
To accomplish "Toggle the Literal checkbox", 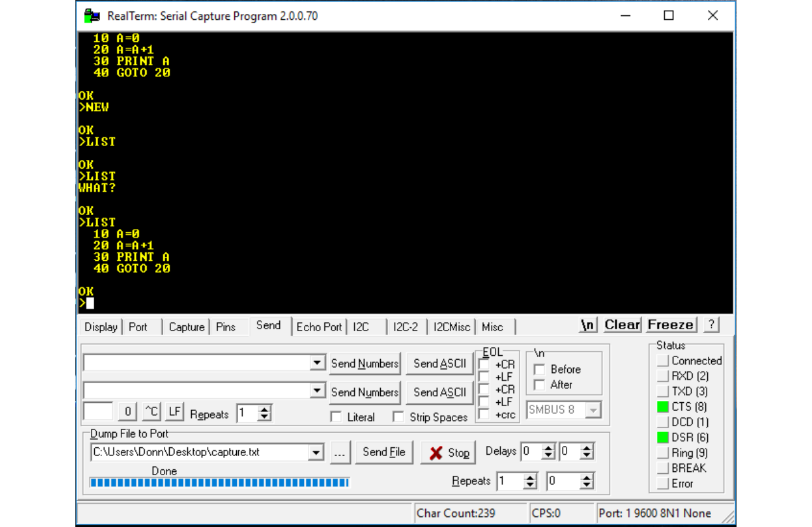I will pyautogui.click(x=336, y=417).
